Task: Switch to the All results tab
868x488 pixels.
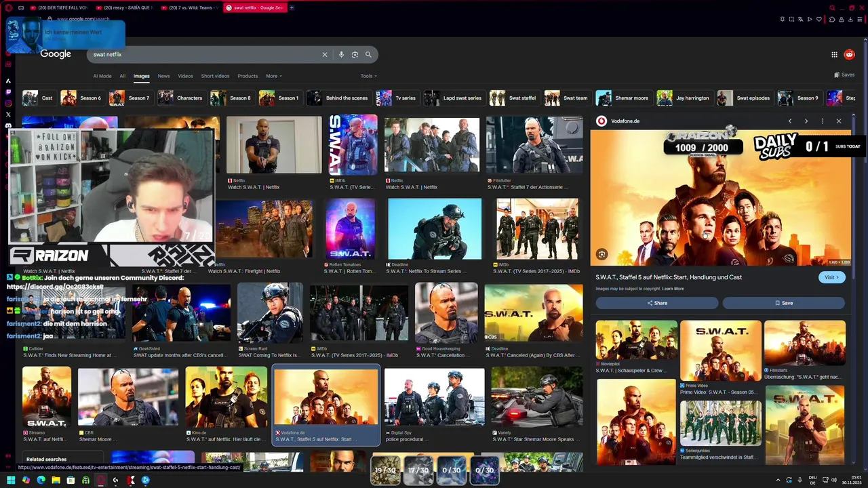Action: pos(123,76)
